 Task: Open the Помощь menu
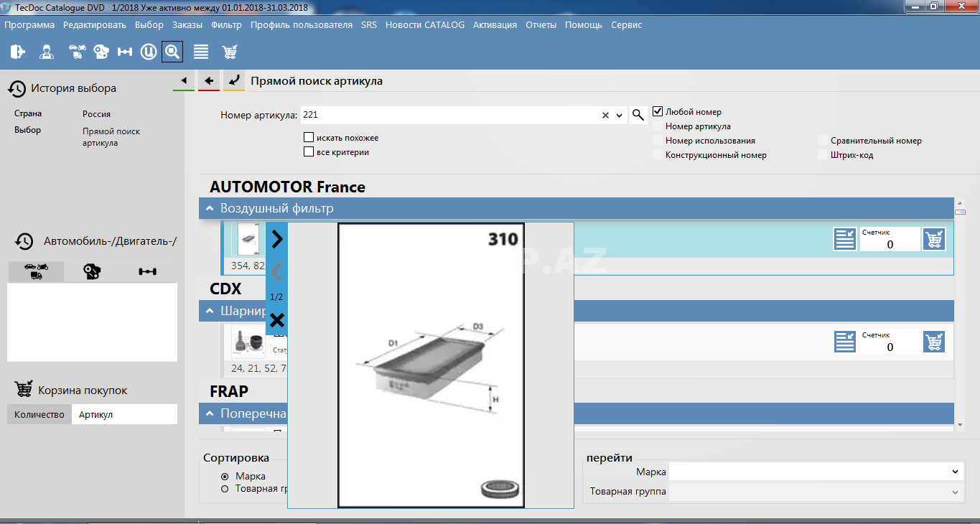pyautogui.click(x=584, y=24)
